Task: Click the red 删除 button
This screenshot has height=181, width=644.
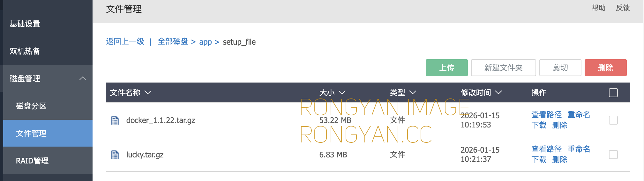Action: point(605,68)
